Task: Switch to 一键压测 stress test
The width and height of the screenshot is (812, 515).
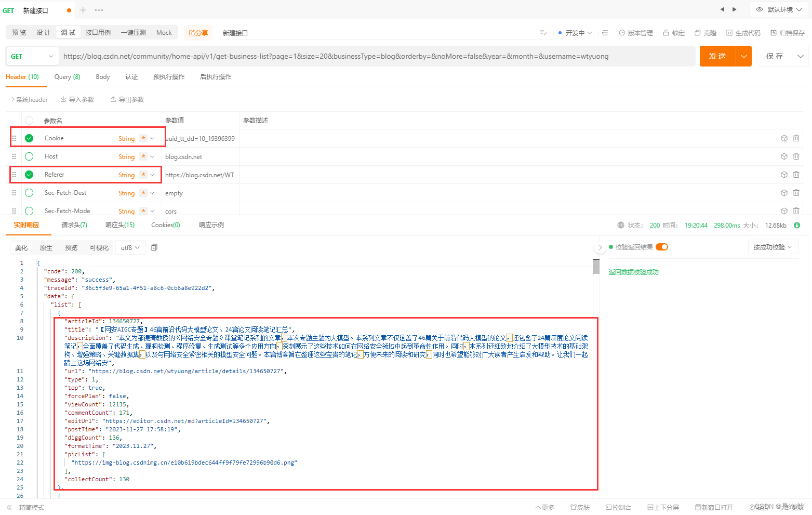Action: click(134, 33)
